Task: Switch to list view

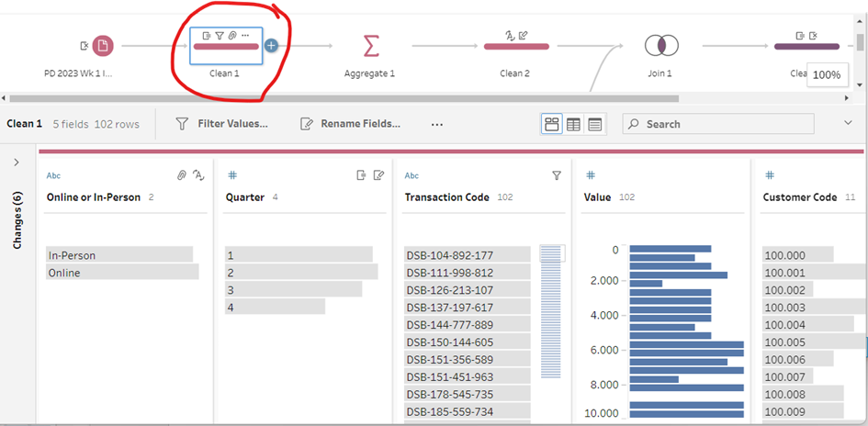Action: pos(595,125)
